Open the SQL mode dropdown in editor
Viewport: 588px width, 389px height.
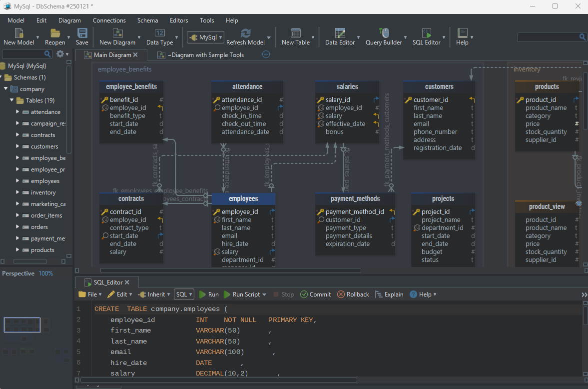coord(184,294)
